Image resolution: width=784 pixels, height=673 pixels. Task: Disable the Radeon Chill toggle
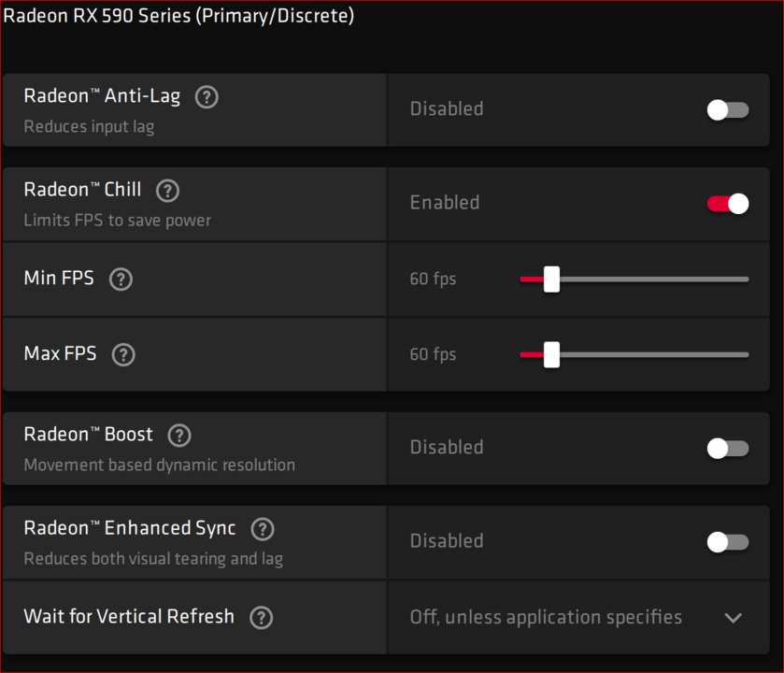[x=728, y=204]
